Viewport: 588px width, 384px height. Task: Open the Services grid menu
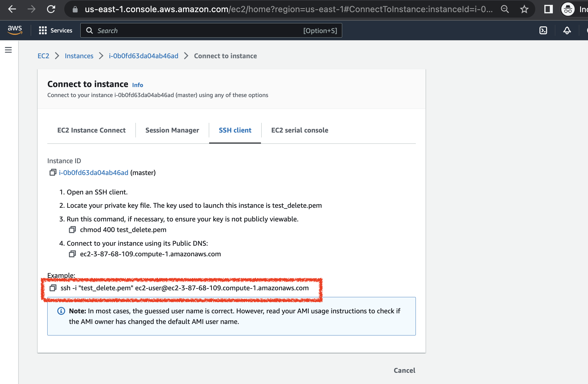point(43,30)
